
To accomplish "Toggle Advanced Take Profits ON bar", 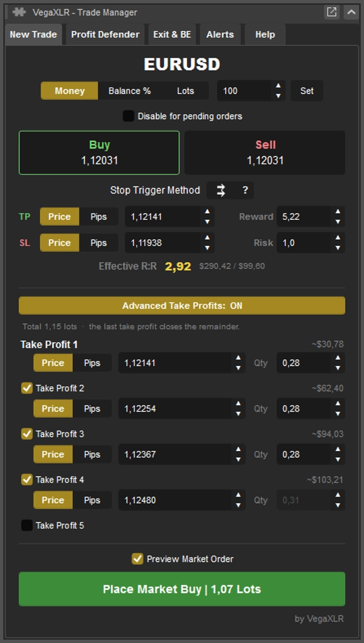I will tap(182, 306).
